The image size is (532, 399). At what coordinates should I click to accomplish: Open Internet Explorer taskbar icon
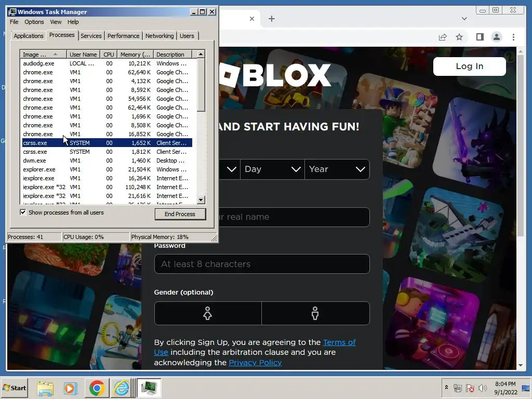121,388
